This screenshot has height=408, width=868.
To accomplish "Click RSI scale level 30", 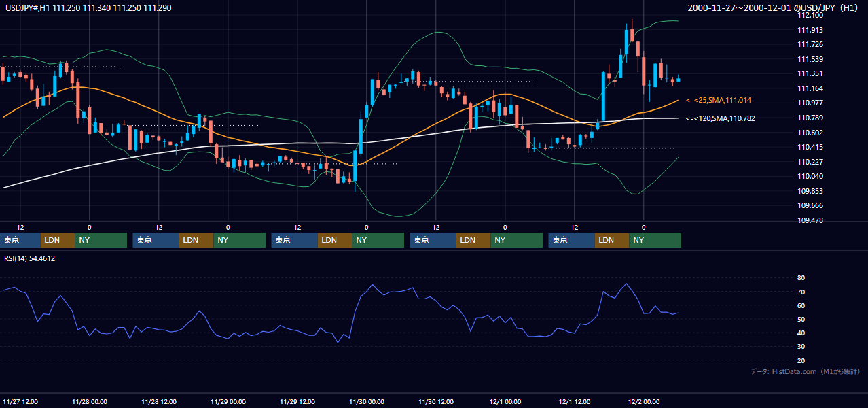I will [801, 346].
